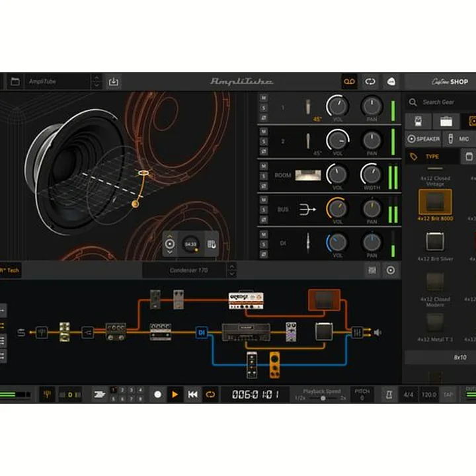This screenshot has width=476, height=476.
Task: Click the tuner icon in bottom bar
Action: click(47, 394)
